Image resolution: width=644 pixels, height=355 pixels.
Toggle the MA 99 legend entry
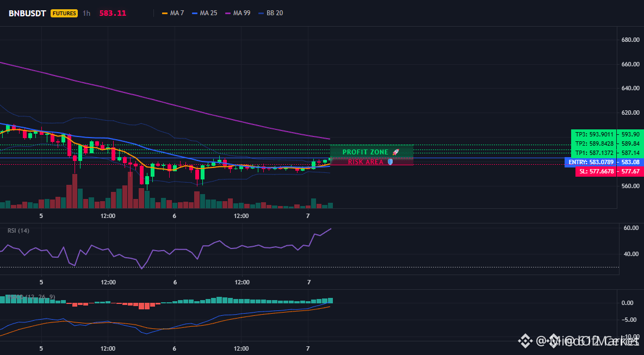(238, 13)
